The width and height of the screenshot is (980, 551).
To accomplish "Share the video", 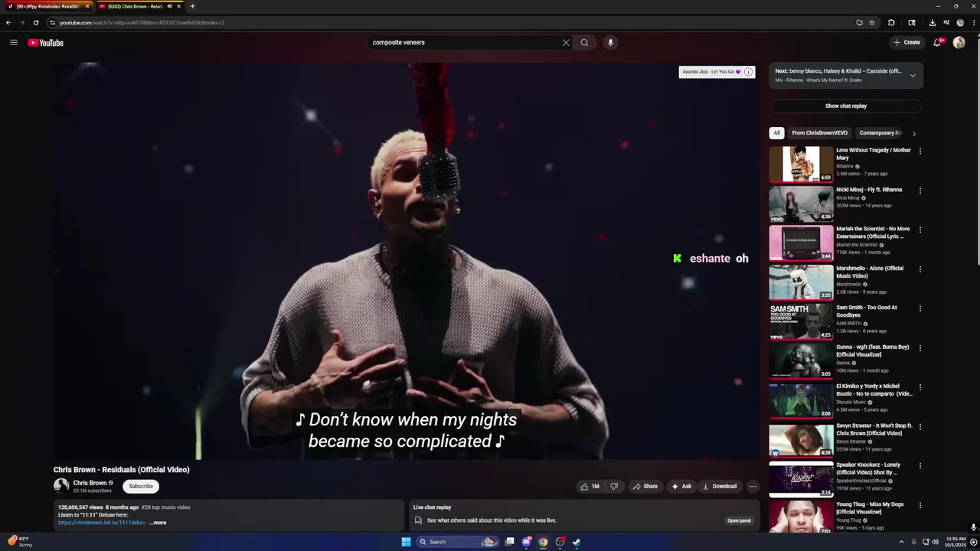I will click(645, 486).
